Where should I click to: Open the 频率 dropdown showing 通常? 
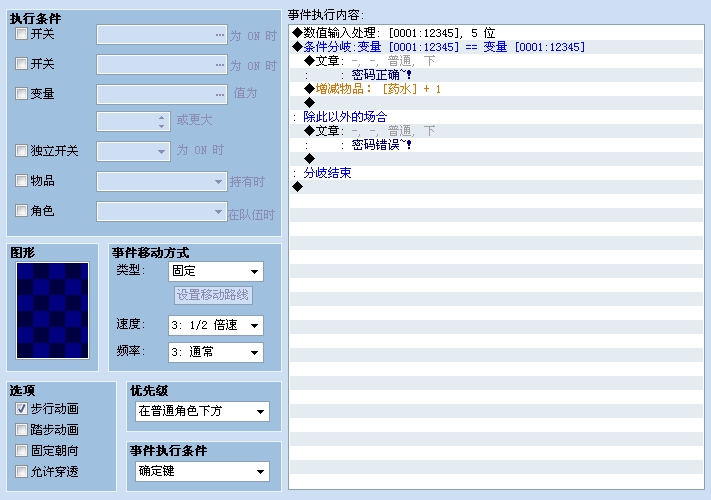[x=215, y=352]
